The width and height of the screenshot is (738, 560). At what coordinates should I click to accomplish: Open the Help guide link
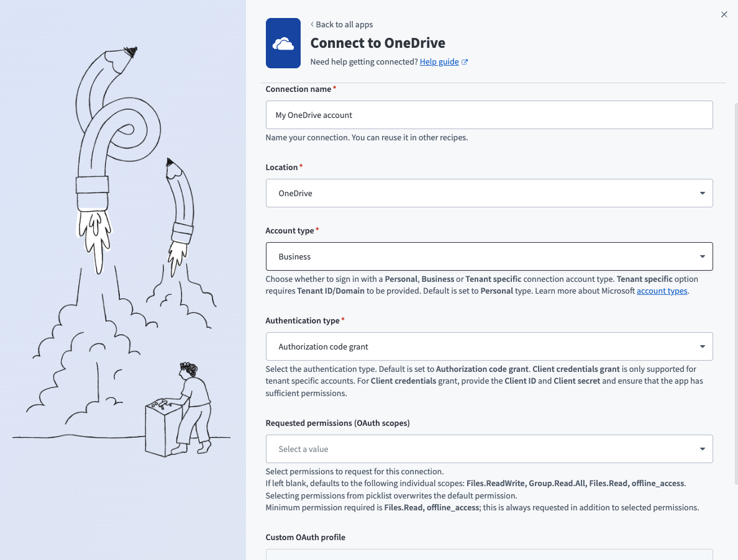(439, 61)
